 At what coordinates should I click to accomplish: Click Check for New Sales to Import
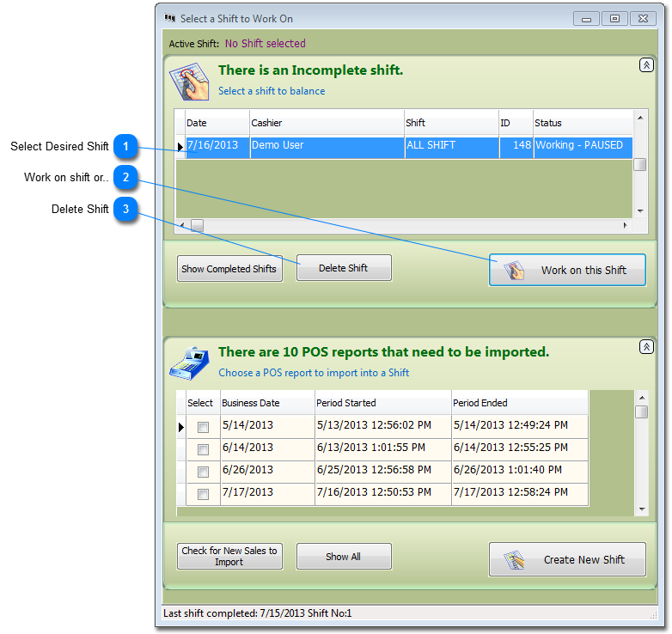229,557
